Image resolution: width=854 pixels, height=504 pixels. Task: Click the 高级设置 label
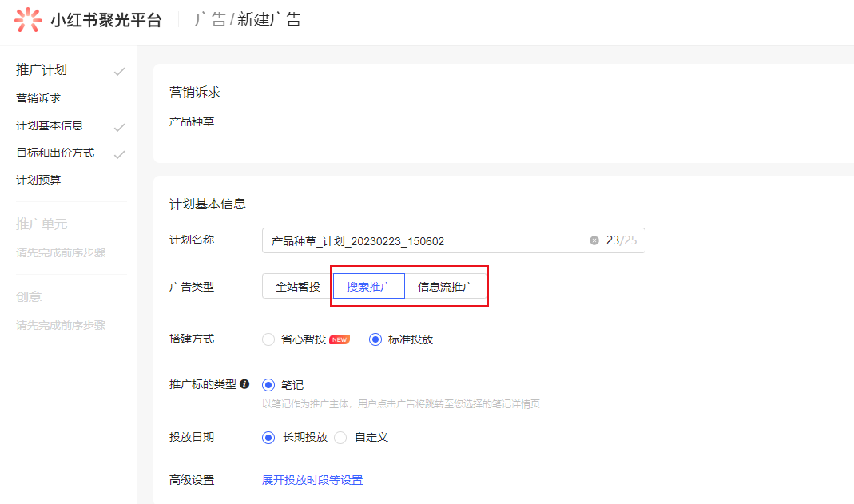pos(192,481)
